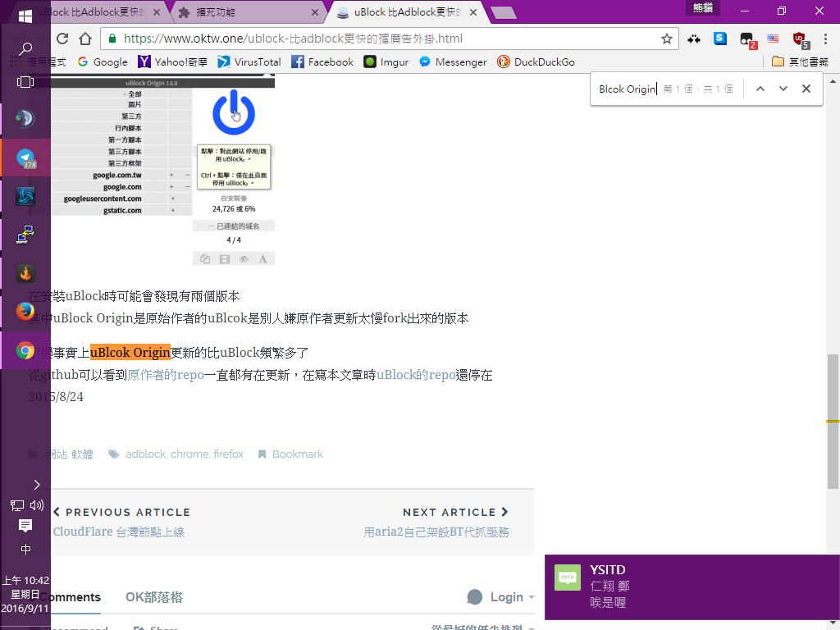Bookmark this page with the star icon

click(x=666, y=39)
